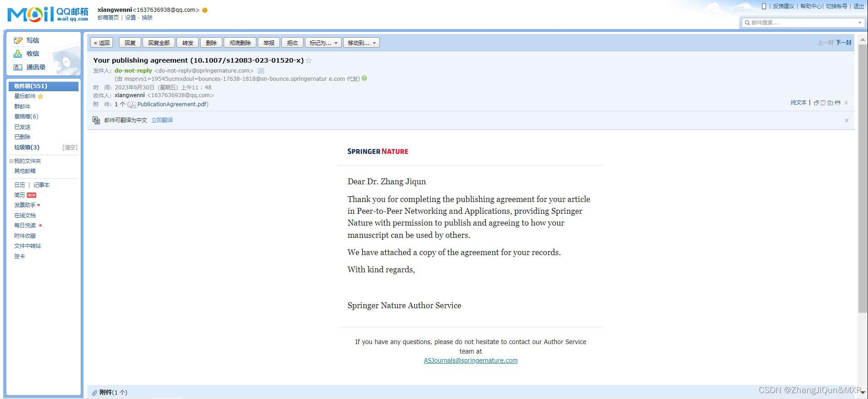
Task: Click the 写信 compose mail icon
Action: pyautogui.click(x=18, y=40)
